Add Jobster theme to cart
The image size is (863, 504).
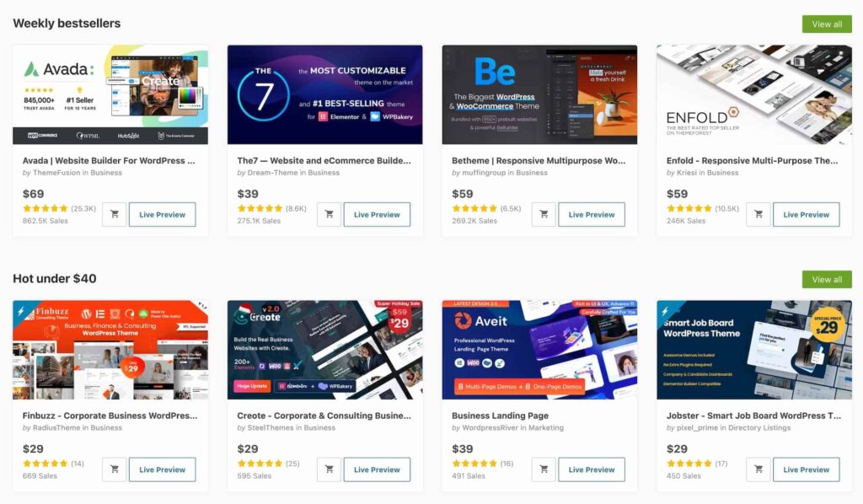(758, 469)
